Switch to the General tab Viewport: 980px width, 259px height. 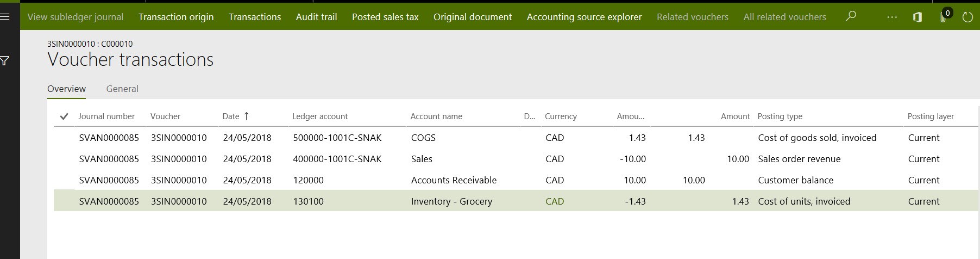point(122,89)
